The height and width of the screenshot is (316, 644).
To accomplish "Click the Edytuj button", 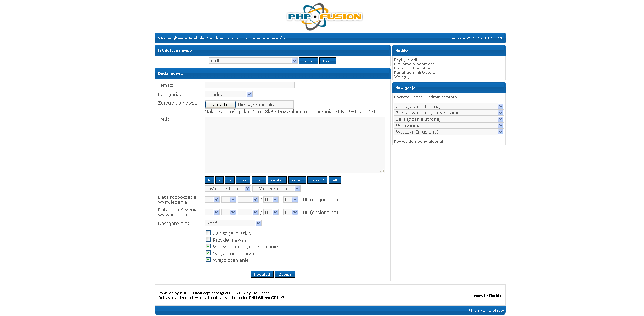I will 308,61.
